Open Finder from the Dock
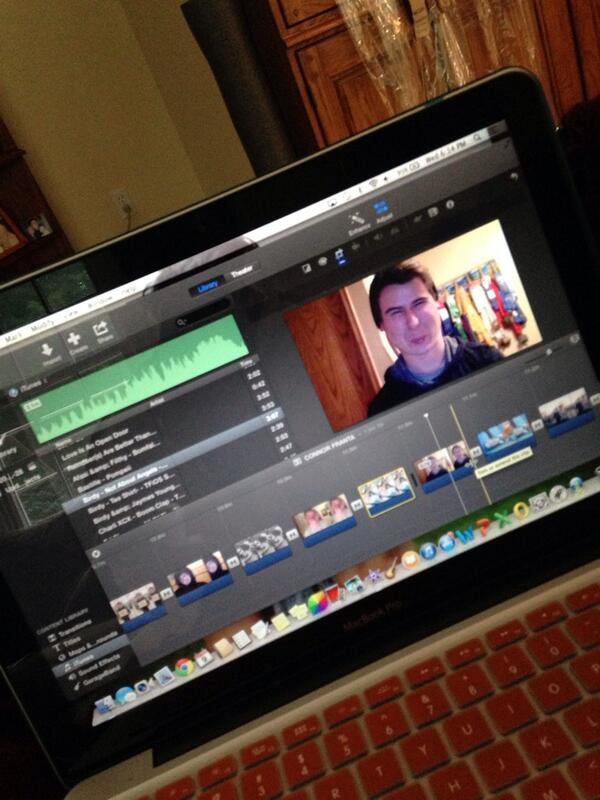Screen dimensions: 600x800 105,704
